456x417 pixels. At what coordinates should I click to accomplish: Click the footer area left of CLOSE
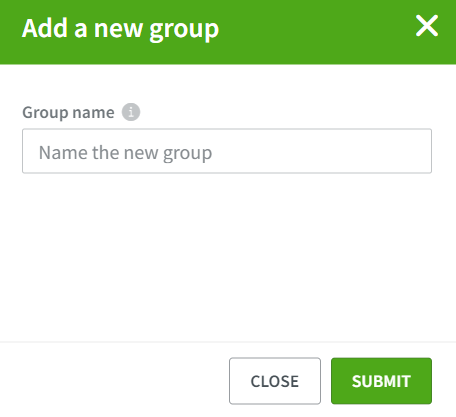[113, 380]
